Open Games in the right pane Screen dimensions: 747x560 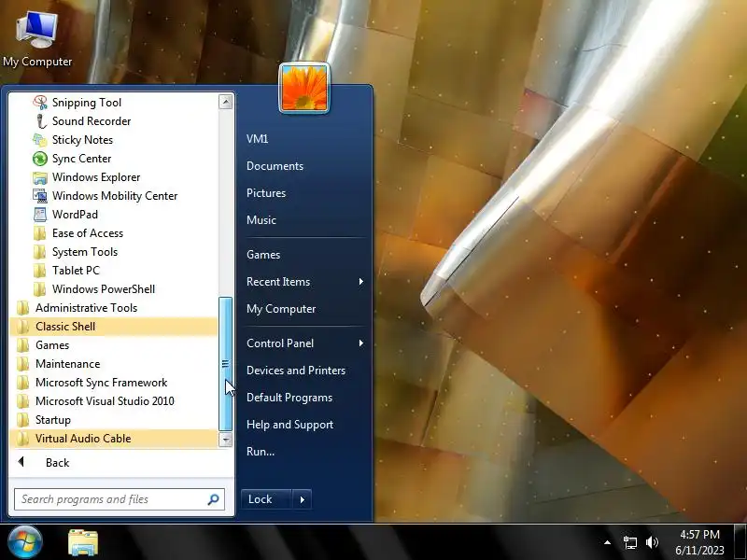pyautogui.click(x=263, y=255)
